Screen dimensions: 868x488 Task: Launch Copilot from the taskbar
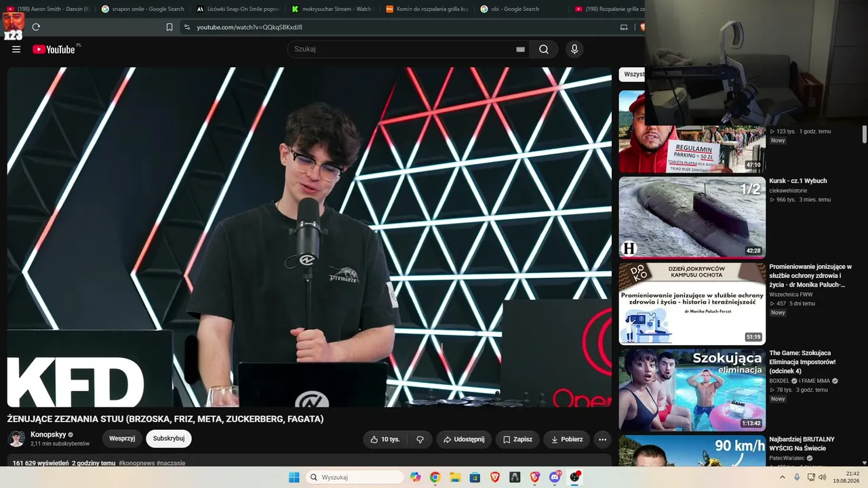(415, 477)
